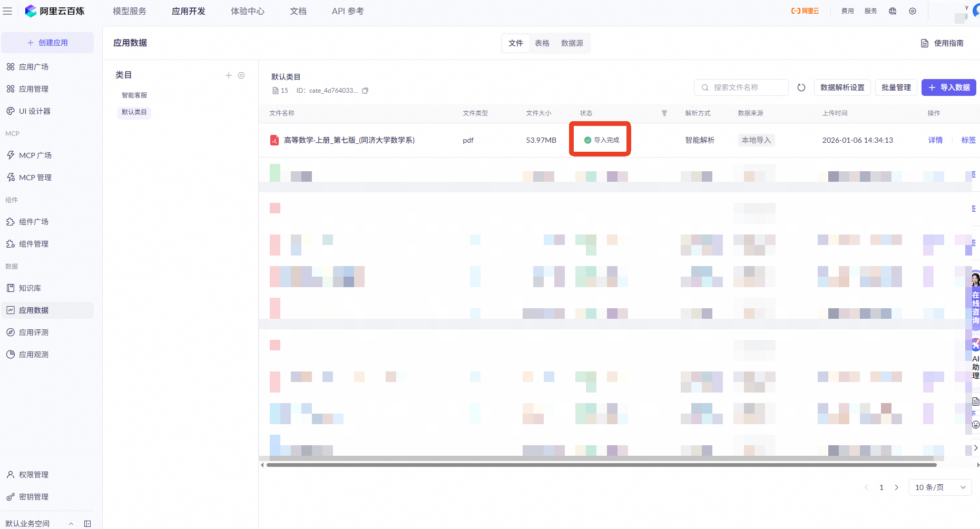Switch to 应用开发 top menu

pyautogui.click(x=189, y=11)
